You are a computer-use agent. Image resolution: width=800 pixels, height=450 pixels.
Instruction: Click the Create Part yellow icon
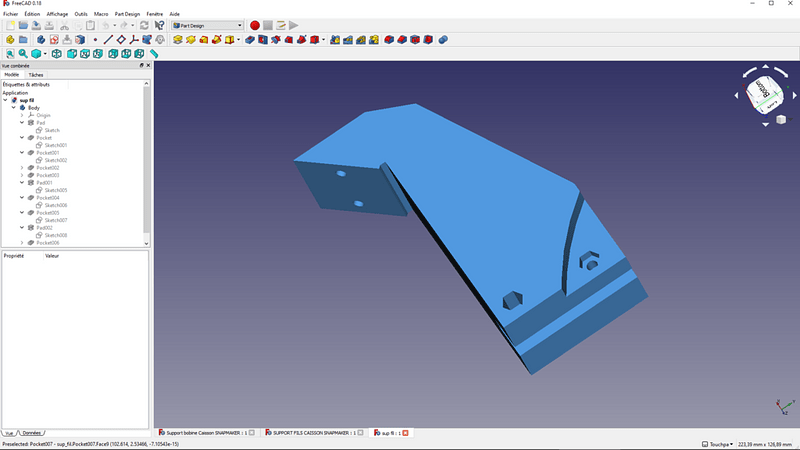pyautogui.click(x=10, y=40)
